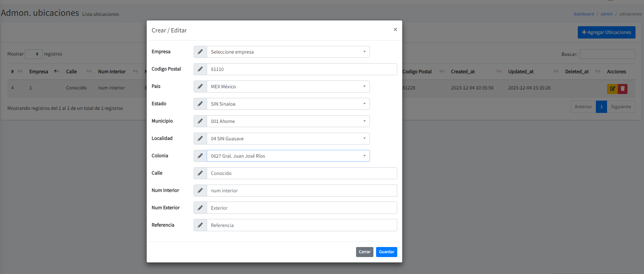The width and height of the screenshot is (644, 274).
Task: Expand the Pais dropdown showing MEX México
Action: (288, 87)
